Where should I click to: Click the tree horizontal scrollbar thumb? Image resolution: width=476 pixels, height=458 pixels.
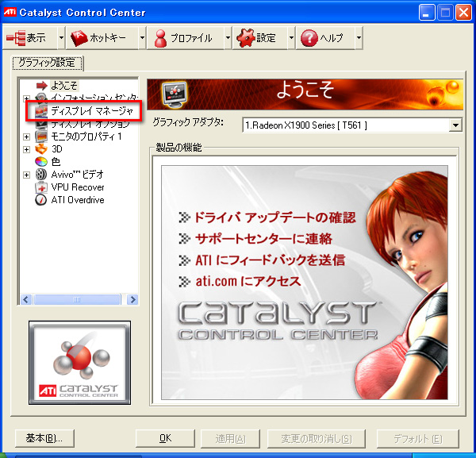point(78,300)
